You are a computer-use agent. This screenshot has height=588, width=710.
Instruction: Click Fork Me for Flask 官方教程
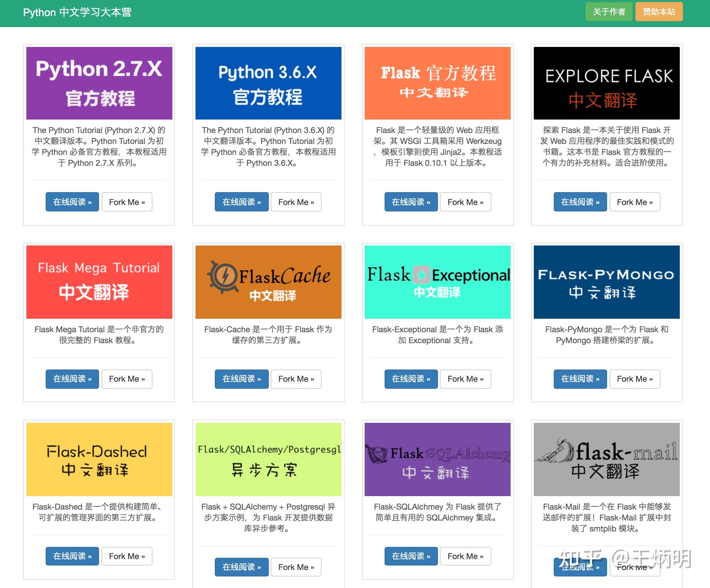coord(466,202)
